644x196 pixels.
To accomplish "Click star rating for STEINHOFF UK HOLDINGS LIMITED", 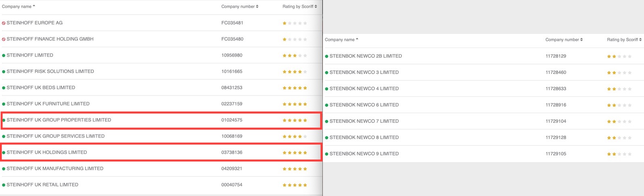I will pos(295,152).
